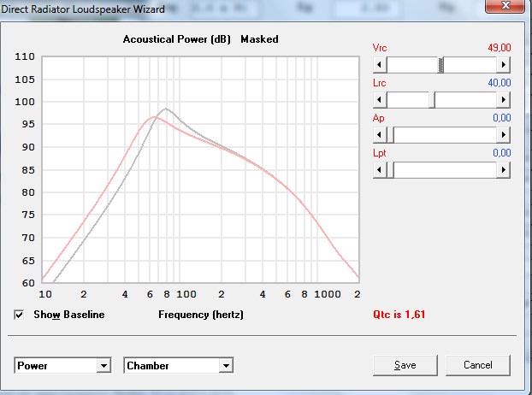Click the Ap parameter label
The width and height of the screenshot is (532, 395).
(378, 118)
